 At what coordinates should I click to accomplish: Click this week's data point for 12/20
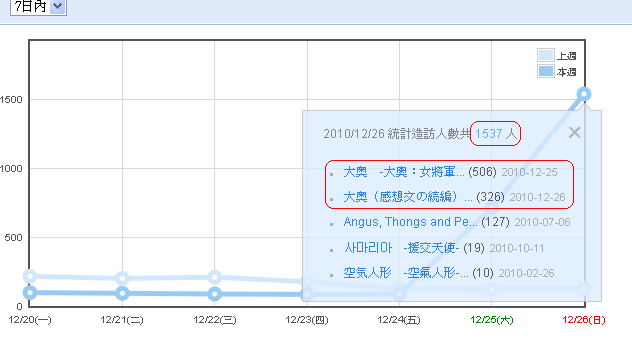(30, 292)
